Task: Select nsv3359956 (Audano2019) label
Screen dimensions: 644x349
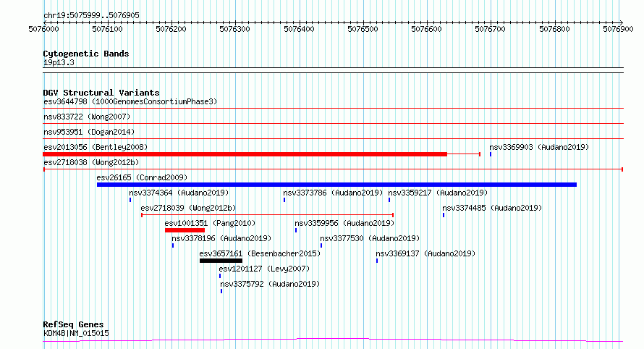Action: tap(344, 223)
